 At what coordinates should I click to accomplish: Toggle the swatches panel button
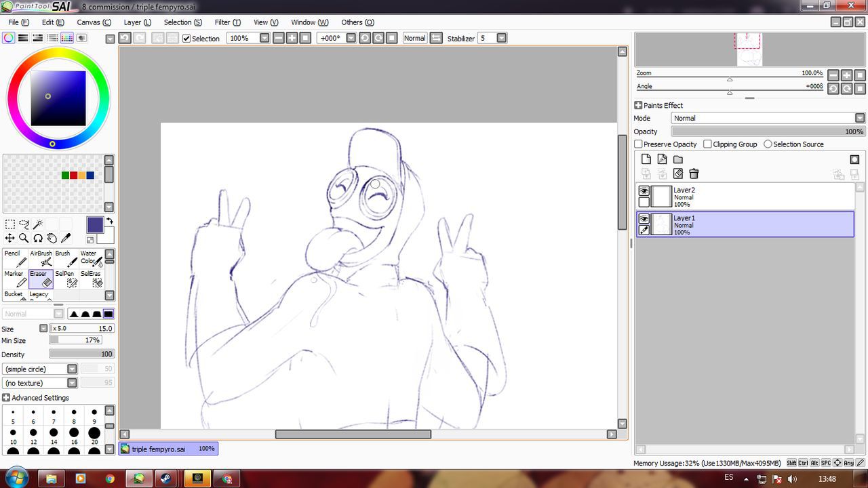click(x=67, y=38)
